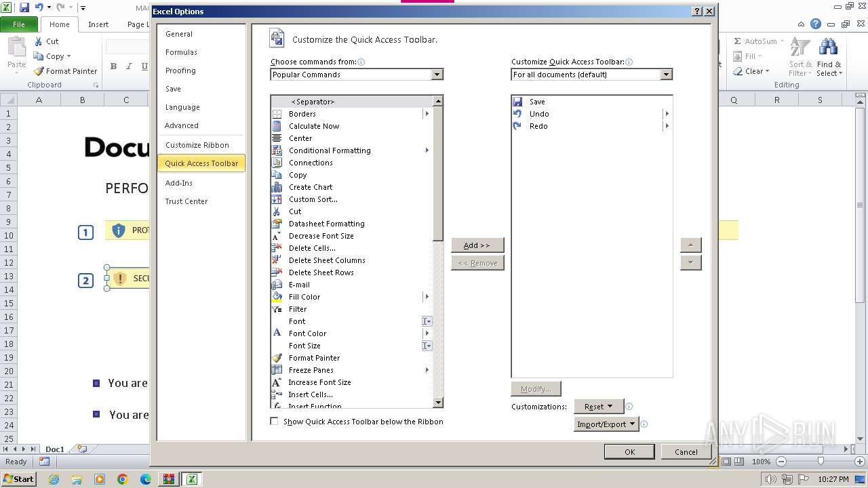Expand Undo submenu arrow in right list
The width and height of the screenshot is (868, 488).
667,114
